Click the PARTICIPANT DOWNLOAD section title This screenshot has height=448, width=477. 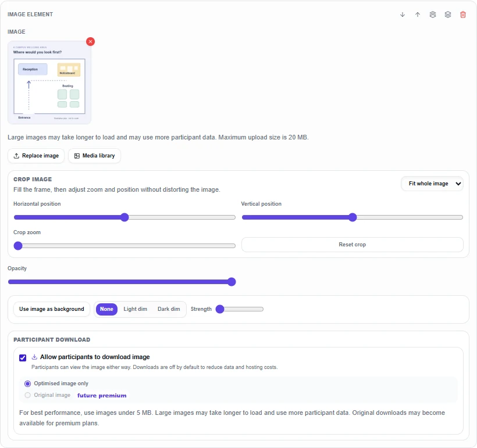point(52,340)
